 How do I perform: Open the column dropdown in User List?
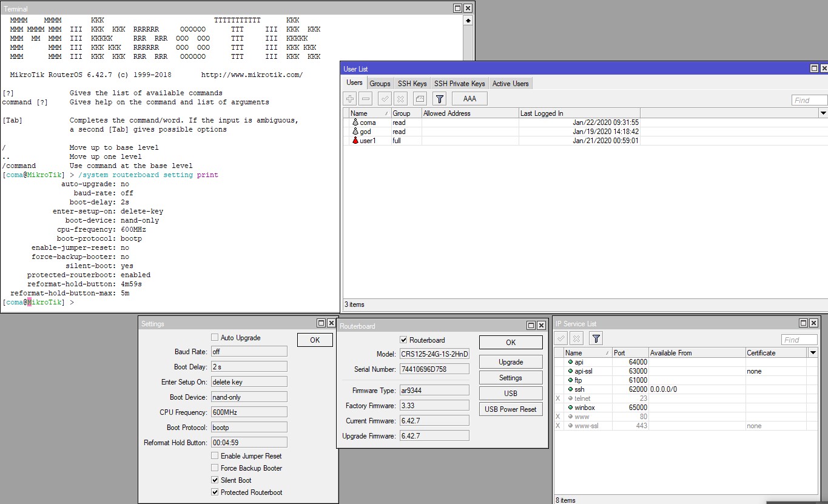[823, 113]
